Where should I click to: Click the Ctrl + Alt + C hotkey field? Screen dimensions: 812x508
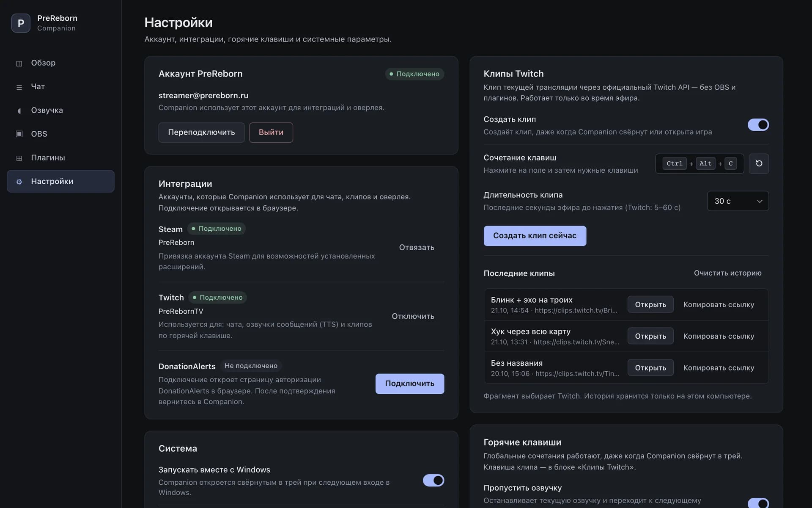click(x=700, y=163)
